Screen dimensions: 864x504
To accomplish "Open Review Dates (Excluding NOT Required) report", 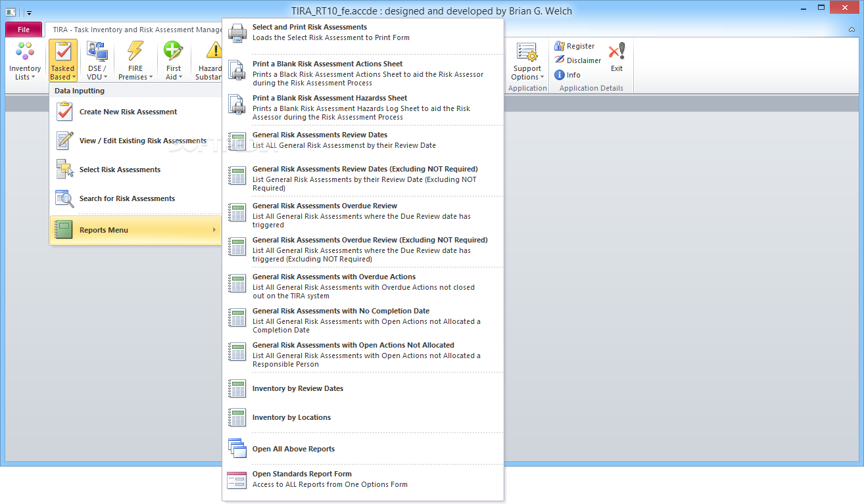I will (x=363, y=178).
